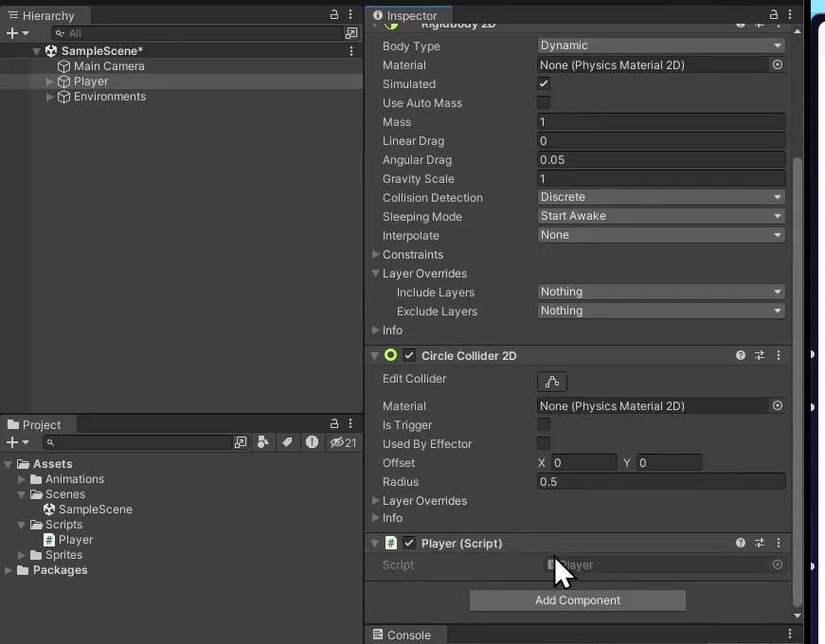825x644 pixels.
Task: Click Search by Type icon in Project
Action: point(263,442)
